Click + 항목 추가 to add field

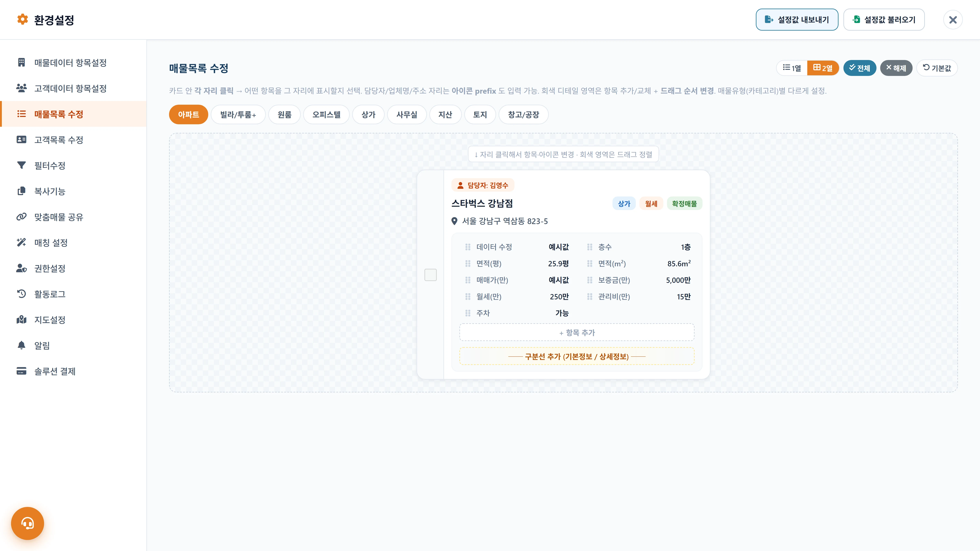(577, 332)
